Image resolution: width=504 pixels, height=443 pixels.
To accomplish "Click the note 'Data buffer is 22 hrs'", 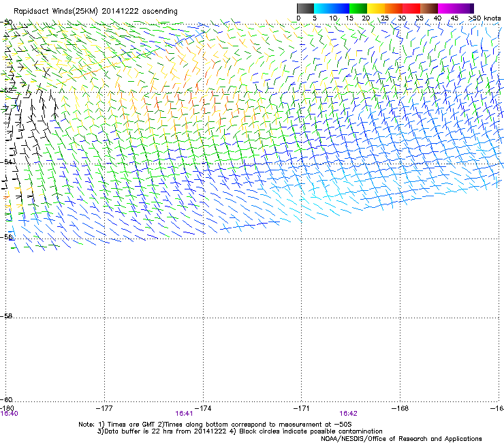I will (138, 431).
